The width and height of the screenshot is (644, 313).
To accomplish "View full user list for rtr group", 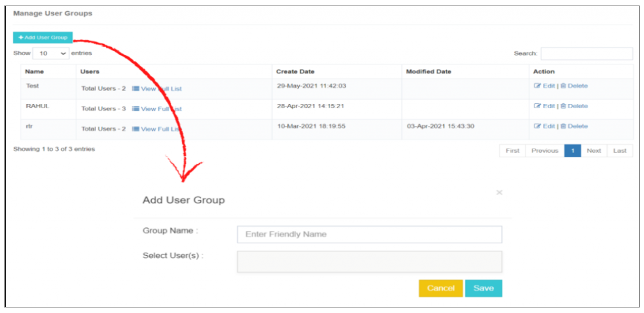I will pos(157,129).
